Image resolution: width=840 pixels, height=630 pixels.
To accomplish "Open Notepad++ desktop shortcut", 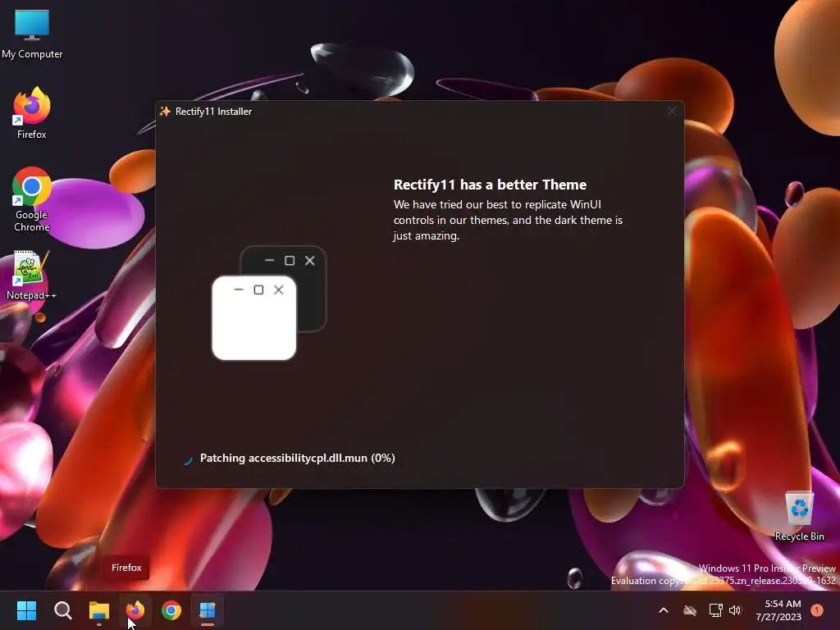I will tap(31, 275).
